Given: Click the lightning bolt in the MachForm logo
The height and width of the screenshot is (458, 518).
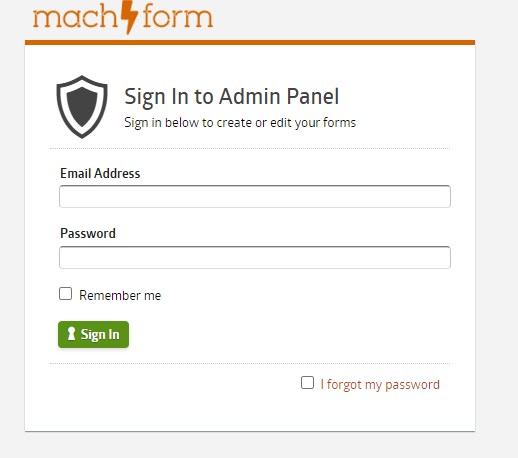Looking at the screenshot, I should coord(129,17).
